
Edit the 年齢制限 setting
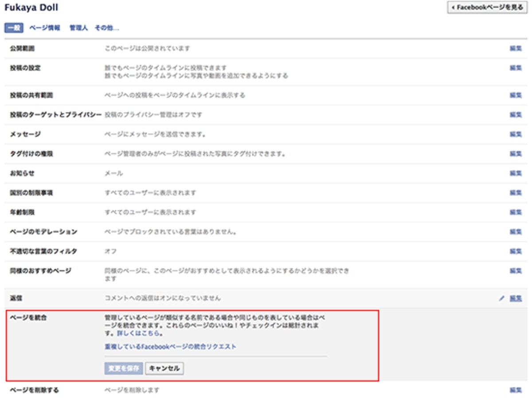pos(516,213)
